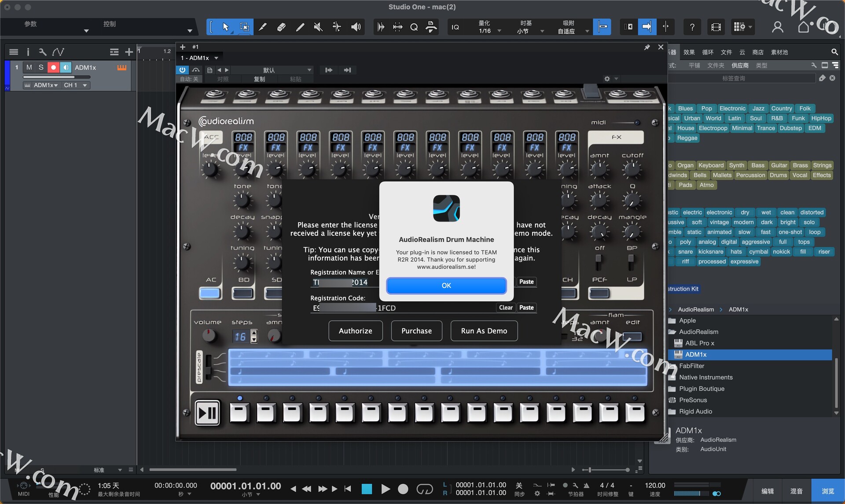Image resolution: width=845 pixels, height=504 pixels.
Task: Click the FX cutoff knob
Action: click(x=632, y=169)
